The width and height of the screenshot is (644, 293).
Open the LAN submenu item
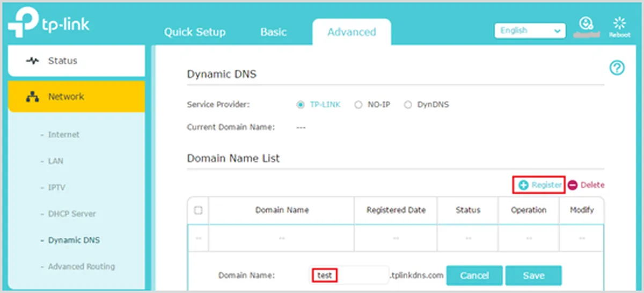(x=55, y=161)
